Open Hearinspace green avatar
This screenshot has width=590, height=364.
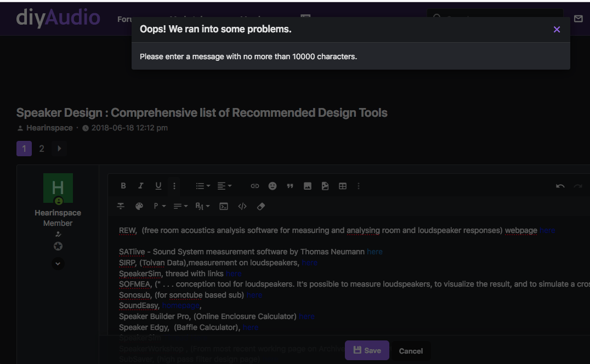point(58,188)
